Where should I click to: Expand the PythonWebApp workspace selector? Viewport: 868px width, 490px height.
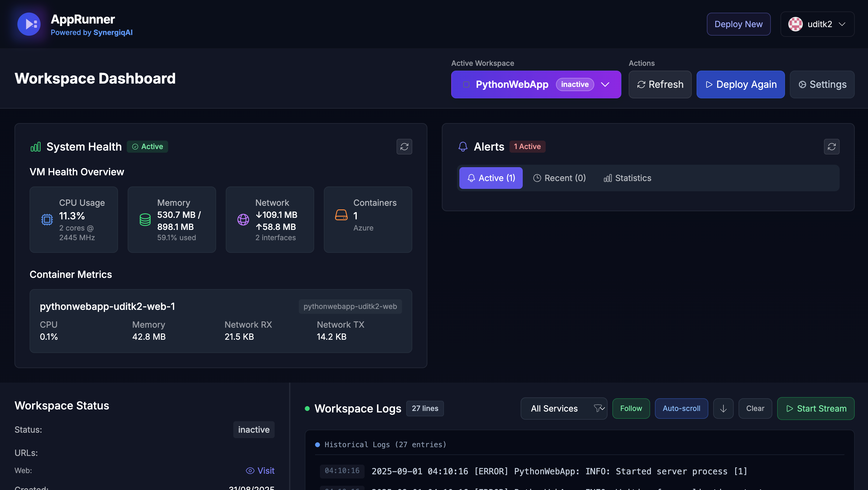(536, 84)
